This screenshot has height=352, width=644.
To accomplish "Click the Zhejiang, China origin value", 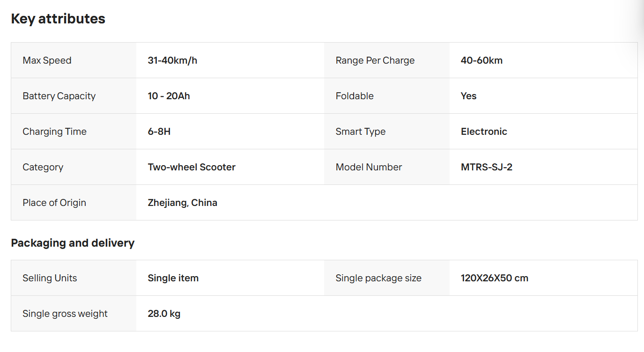I will [182, 203].
